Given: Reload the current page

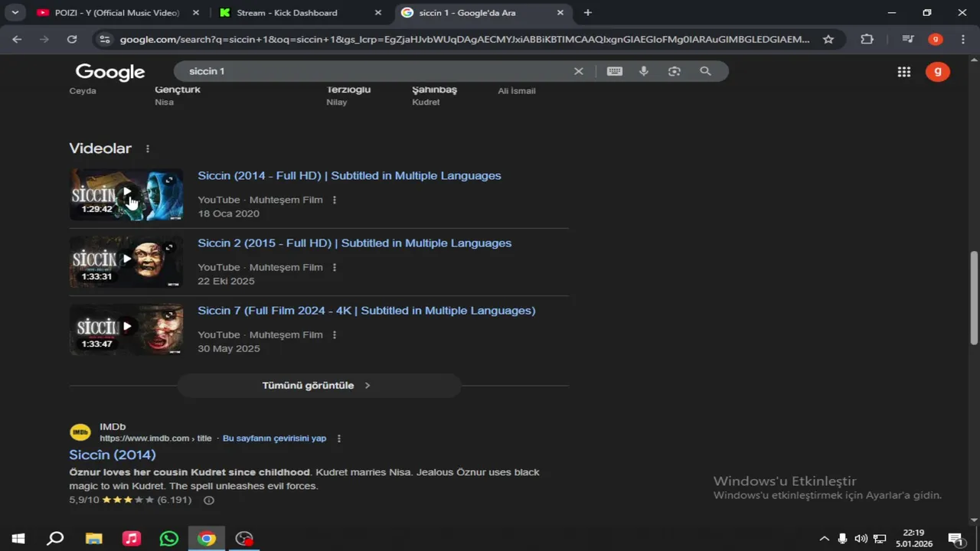Looking at the screenshot, I should pyautogui.click(x=72, y=39).
